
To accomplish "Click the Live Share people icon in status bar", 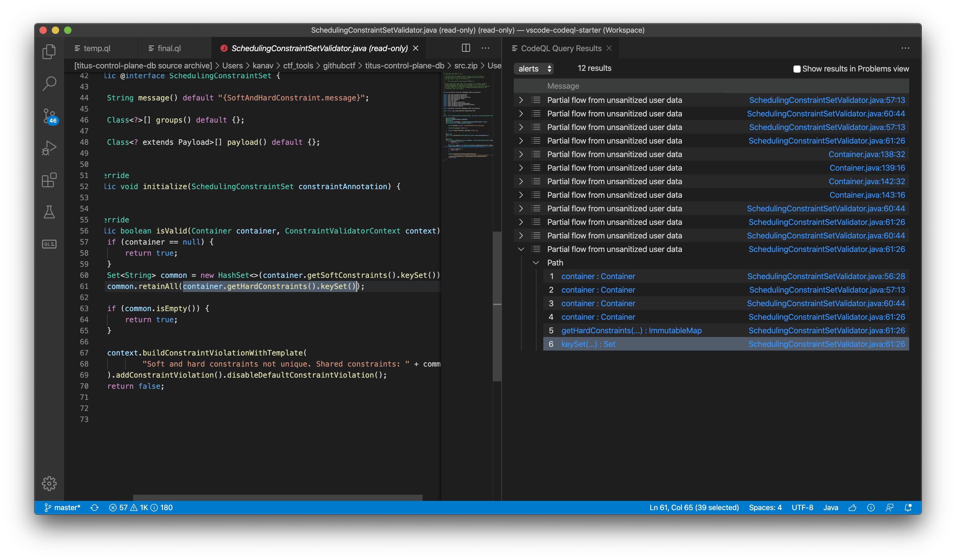I will coord(889,508).
